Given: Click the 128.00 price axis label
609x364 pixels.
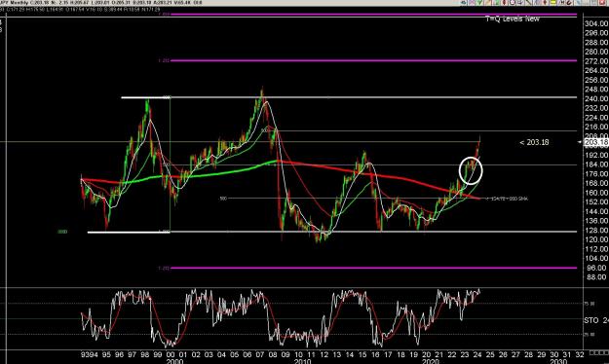Looking at the screenshot, I should point(595,230).
